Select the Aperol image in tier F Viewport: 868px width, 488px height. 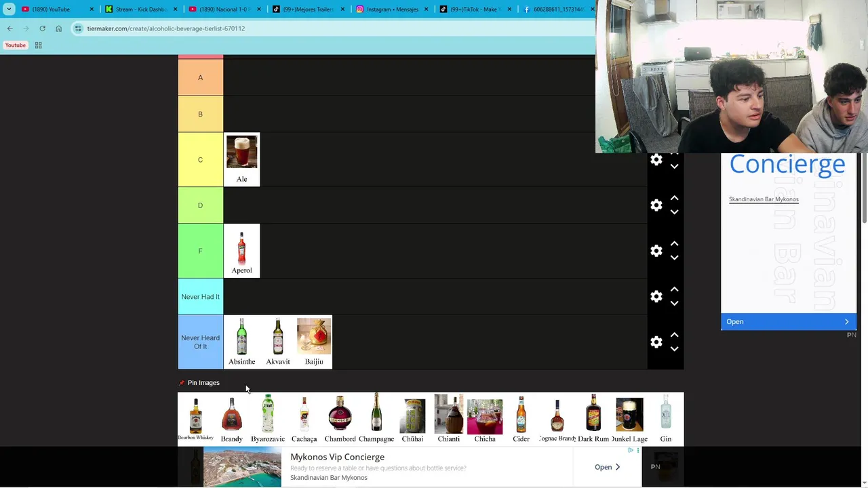241,251
